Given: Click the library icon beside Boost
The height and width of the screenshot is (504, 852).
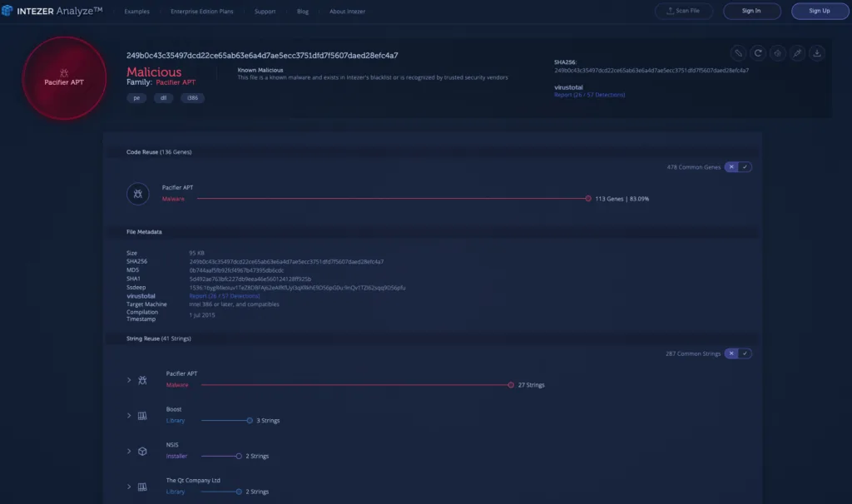Looking at the screenshot, I should click(x=142, y=416).
